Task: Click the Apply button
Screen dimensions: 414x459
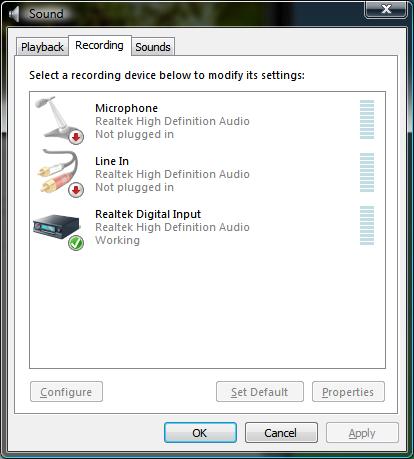Action: [362, 433]
